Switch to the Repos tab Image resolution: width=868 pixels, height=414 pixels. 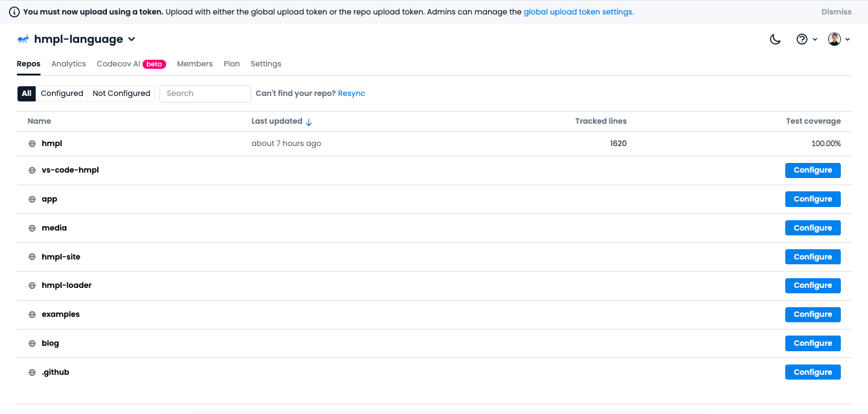[x=28, y=64]
